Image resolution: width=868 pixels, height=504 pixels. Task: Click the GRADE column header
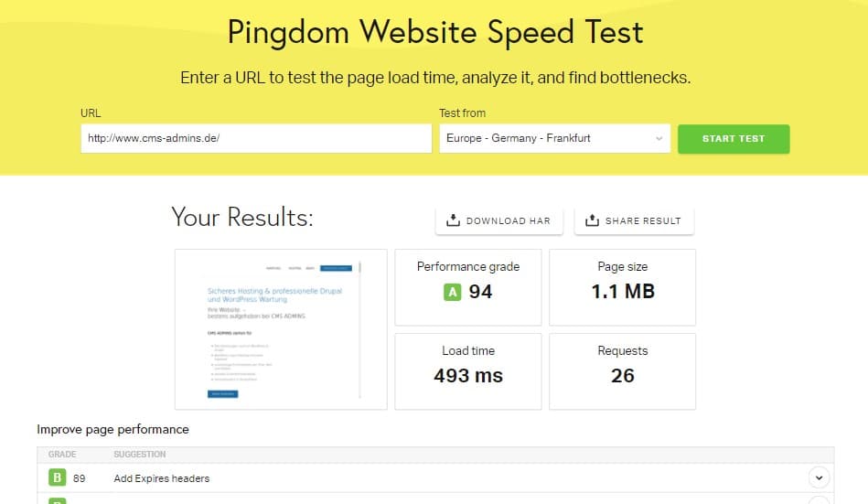click(x=62, y=455)
